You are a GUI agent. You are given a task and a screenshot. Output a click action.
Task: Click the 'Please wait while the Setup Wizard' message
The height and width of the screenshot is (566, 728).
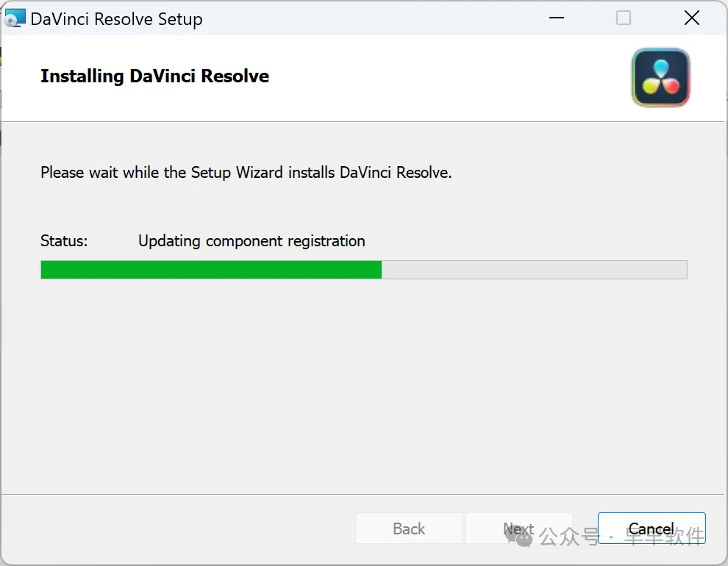coord(246,173)
